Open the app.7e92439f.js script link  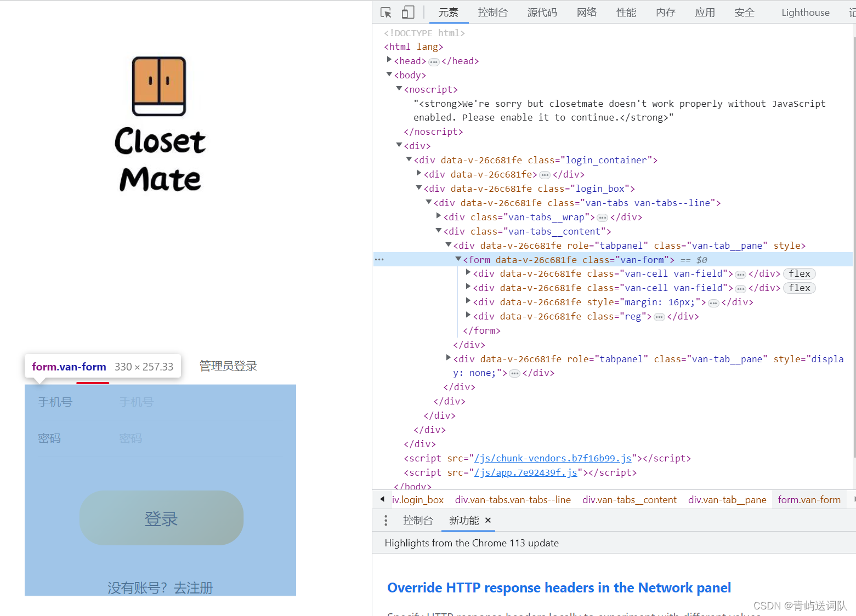point(525,472)
